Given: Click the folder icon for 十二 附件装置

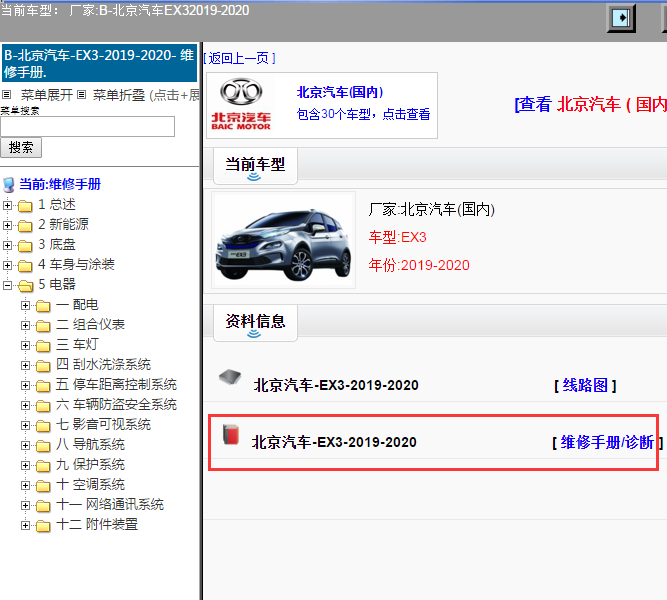Looking at the screenshot, I should point(43,526).
